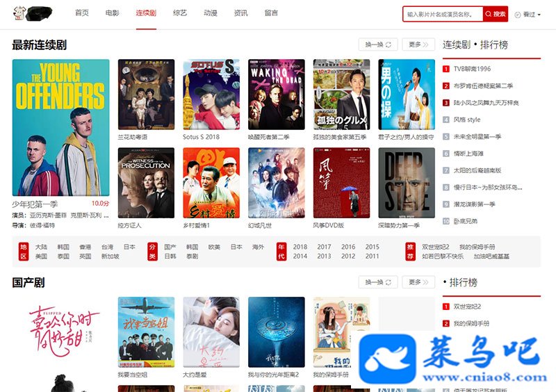Open recommended 如若巴黎不快乐

pyautogui.click(x=443, y=256)
